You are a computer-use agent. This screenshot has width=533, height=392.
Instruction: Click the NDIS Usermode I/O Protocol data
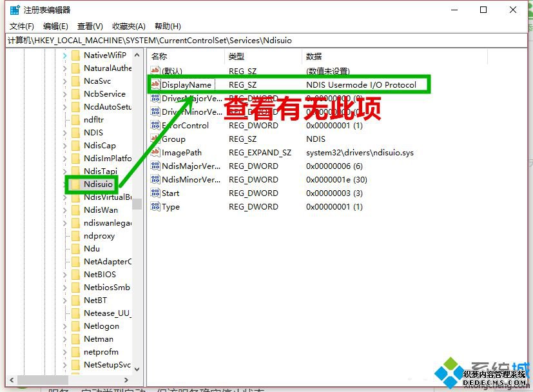coord(361,84)
